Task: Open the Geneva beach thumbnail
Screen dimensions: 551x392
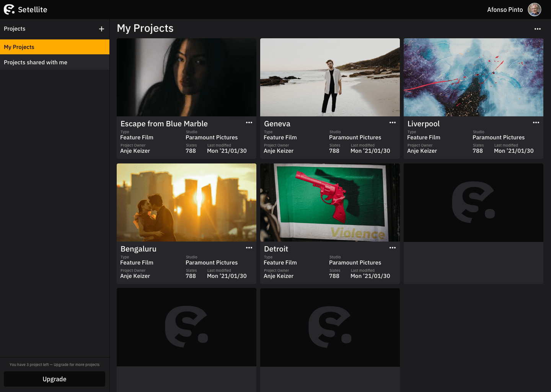Action: (330, 77)
